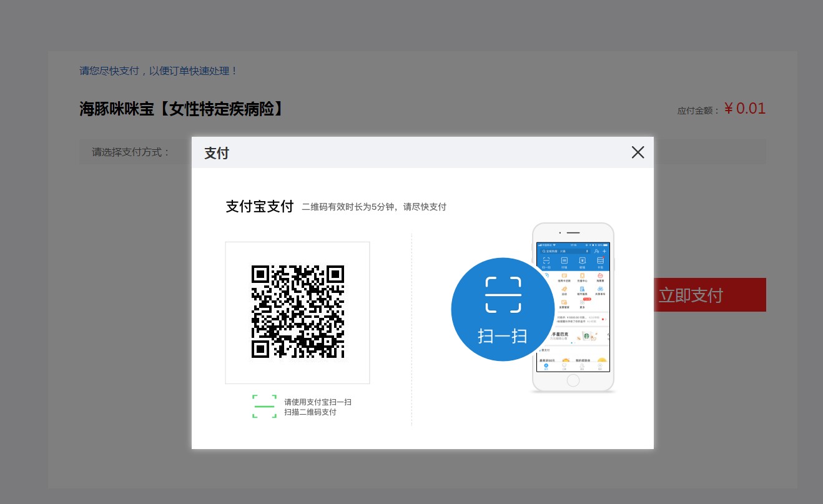Screen dimensions: 823x504
Task: Click the Alipay QR code image
Action: click(297, 312)
